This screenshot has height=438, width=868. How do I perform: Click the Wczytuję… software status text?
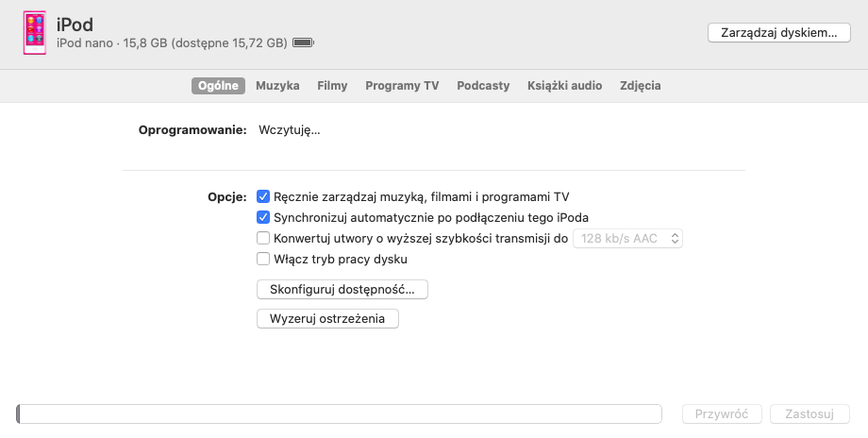coord(289,130)
